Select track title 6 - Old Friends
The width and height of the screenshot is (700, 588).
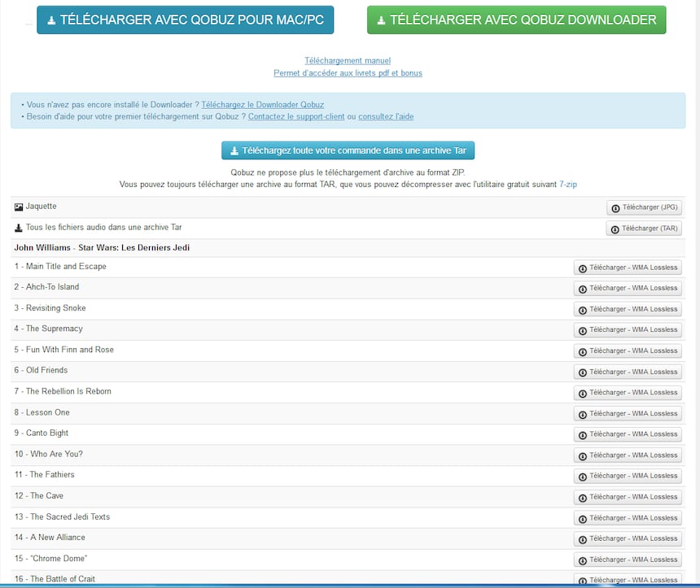(41, 370)
